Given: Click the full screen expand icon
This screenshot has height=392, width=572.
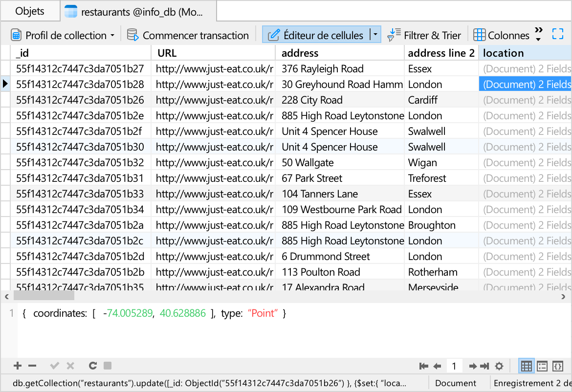Looking at the screenshot, I should click(558, 34).
